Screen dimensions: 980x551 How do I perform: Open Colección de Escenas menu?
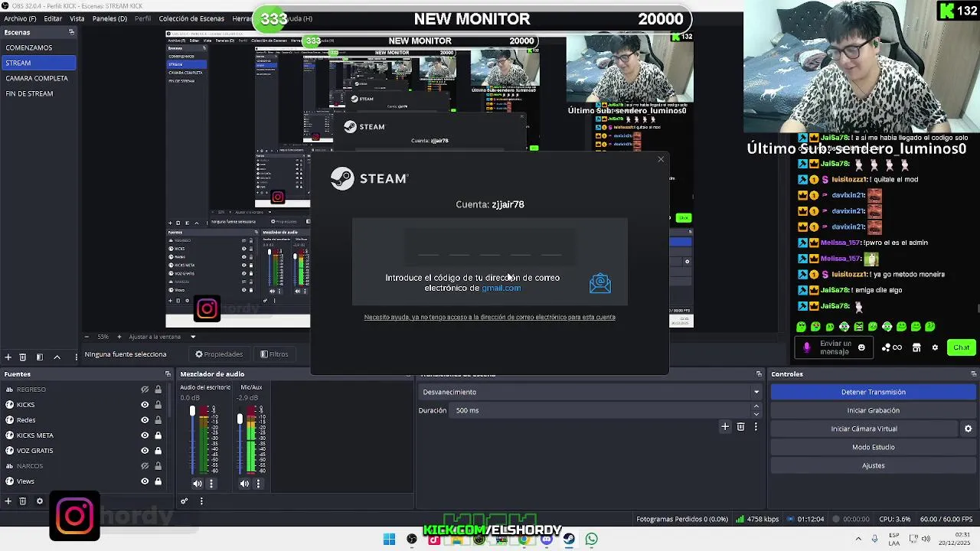(x=191, y=18)
